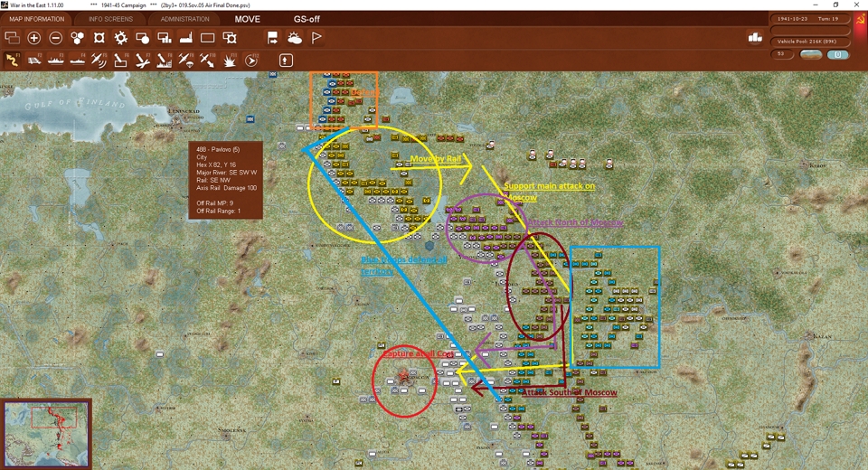Image resolution: width=868 pixels, height=470 pixels.
Task: Select the F10 Air Transfer mode icon
Action: click(x=208, y=60)
